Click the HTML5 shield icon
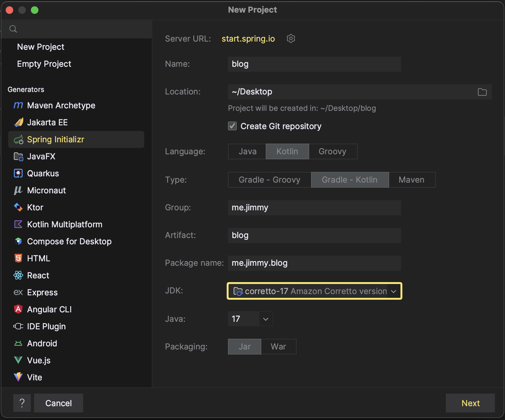Screen dimensions: 505x420 (x=18, y=258)
